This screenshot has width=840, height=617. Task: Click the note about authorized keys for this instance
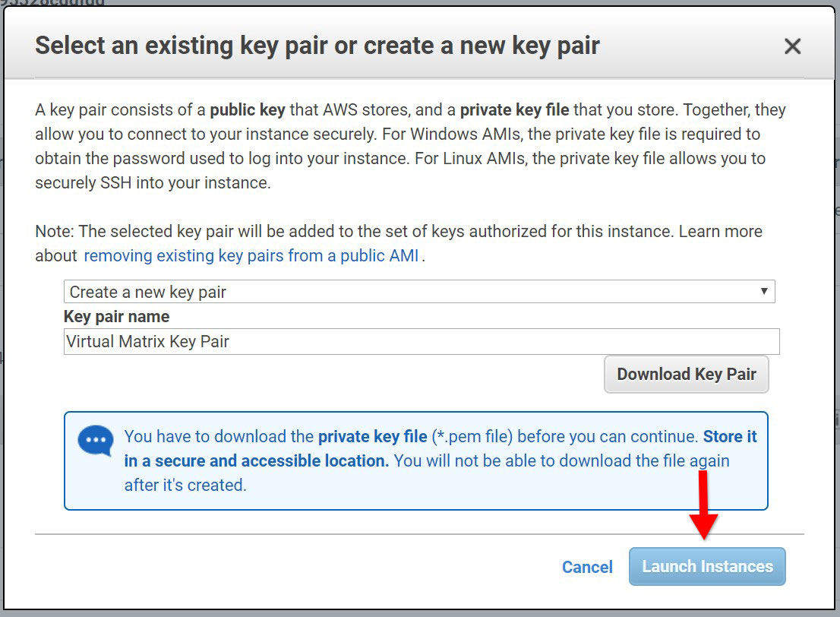tap(398, 231)
